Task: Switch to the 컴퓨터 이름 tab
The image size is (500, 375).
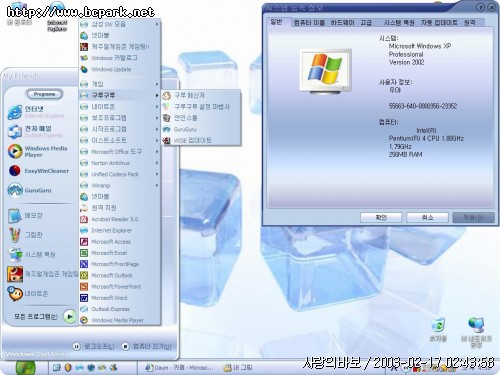Action: 309,23
